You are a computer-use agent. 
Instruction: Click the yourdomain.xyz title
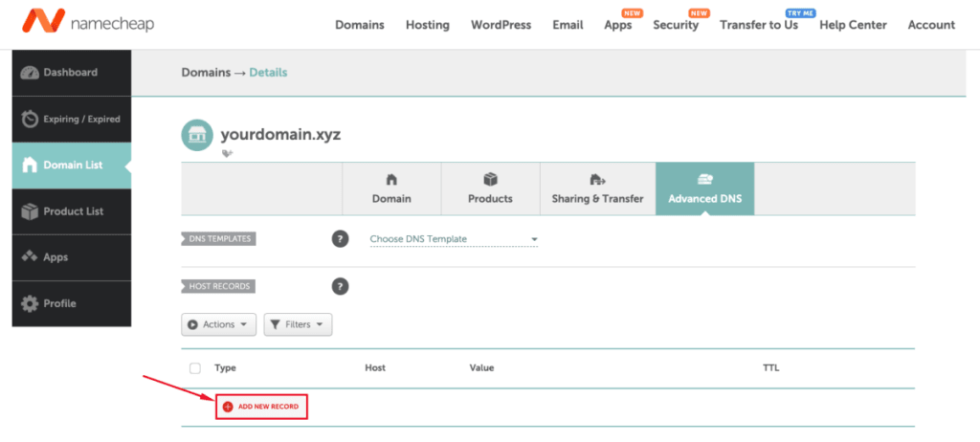pos(280,135)
